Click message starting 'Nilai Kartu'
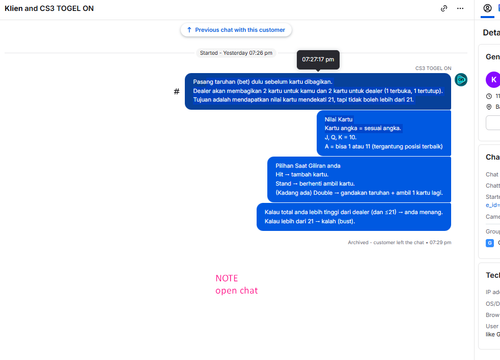 pos(384,133)
